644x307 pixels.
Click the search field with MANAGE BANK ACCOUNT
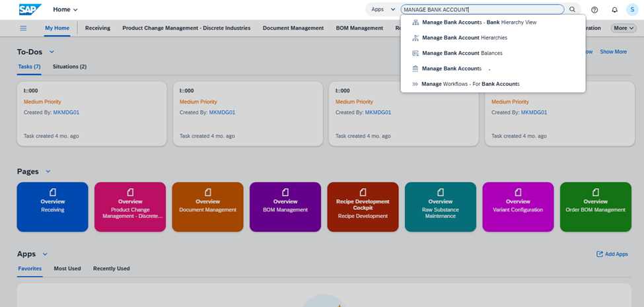pyautogui.click(x=482, y=9)
